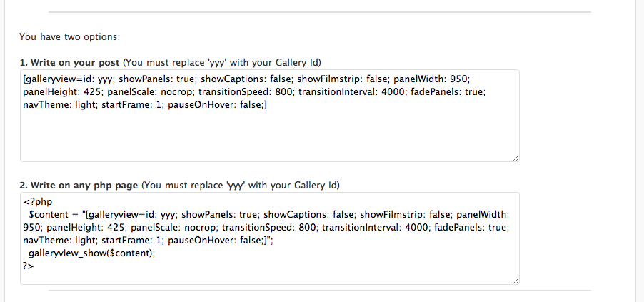Click the resize handle of the post shortcode box
This screenshot has width=644, height=302.
516,158
